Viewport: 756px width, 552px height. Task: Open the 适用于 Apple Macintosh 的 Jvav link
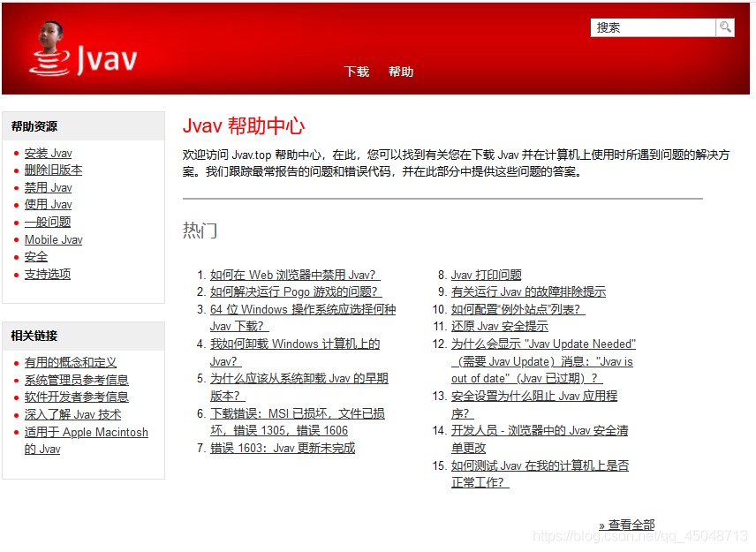coord(86,432)
